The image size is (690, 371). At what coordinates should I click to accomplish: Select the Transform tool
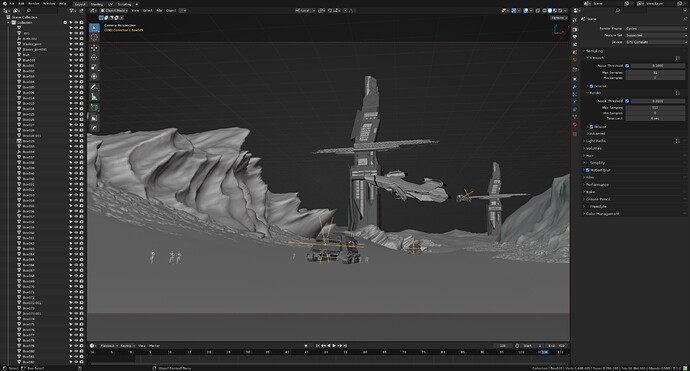click(94, 77)
